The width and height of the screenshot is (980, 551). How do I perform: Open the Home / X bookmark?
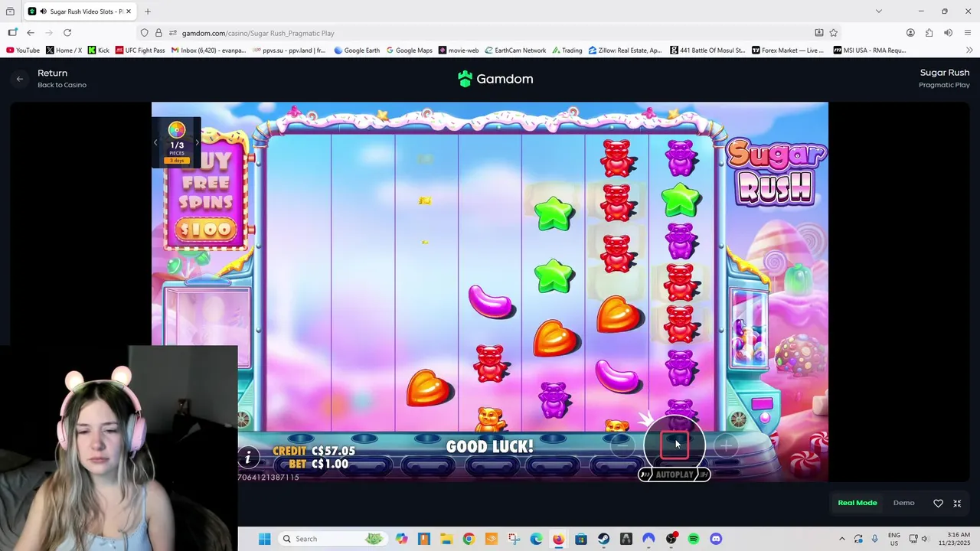tap(64, 51)
